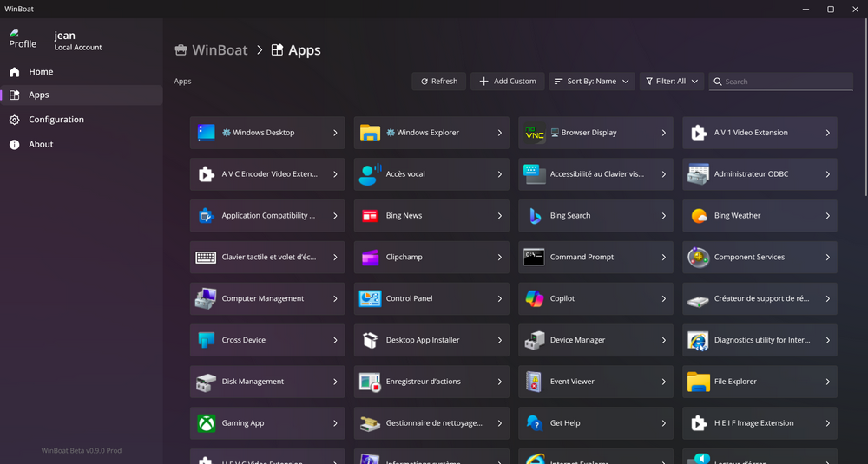Viewport: 868px width, 464px height.
Task: Expand chevron on Diagnostics utility card
Action: (x=827, y=340)
